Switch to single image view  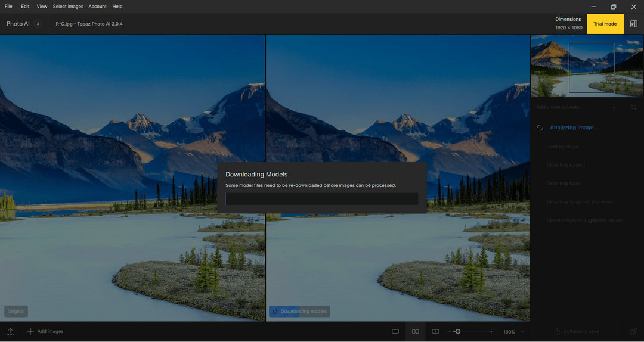coord(395,331)
